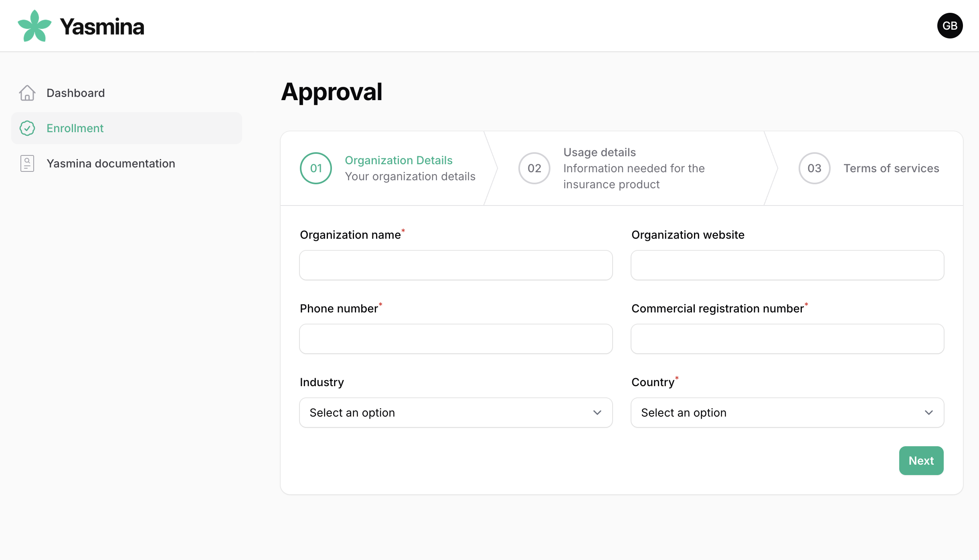Click the Yasmina brand name text

(x=102, y=27)
